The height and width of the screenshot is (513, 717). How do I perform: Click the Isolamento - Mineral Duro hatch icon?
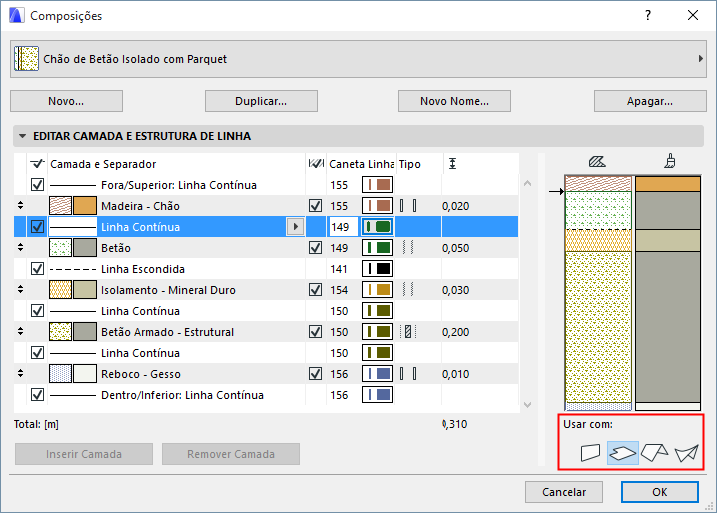(60, 290)
